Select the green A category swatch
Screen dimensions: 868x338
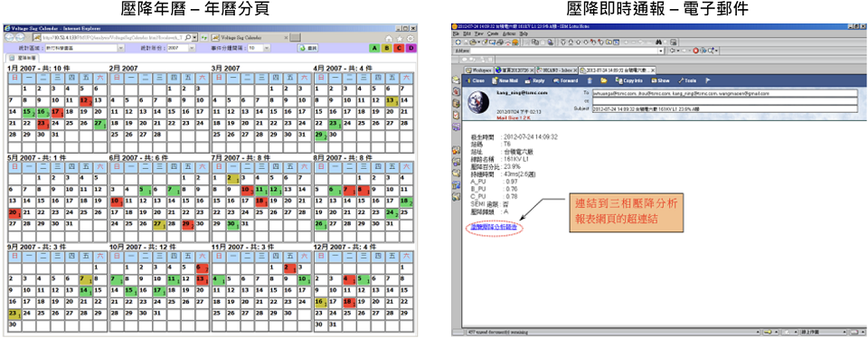[374, 48]
